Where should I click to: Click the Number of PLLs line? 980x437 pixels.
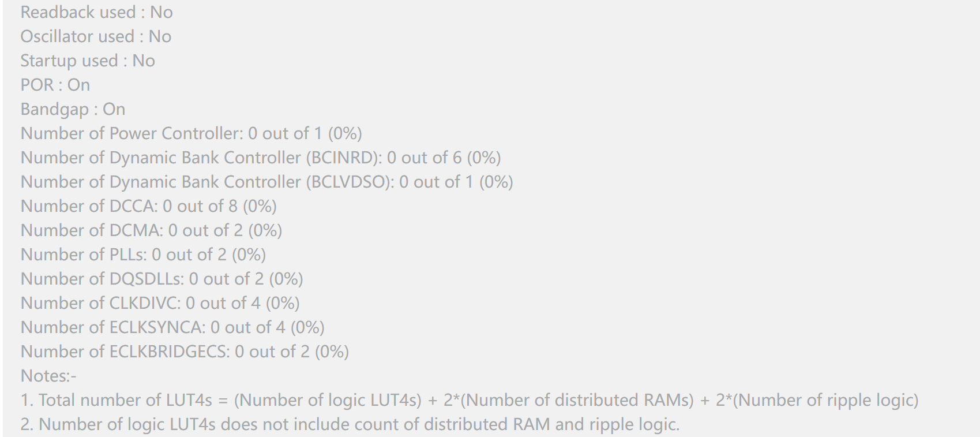(144, 255)
